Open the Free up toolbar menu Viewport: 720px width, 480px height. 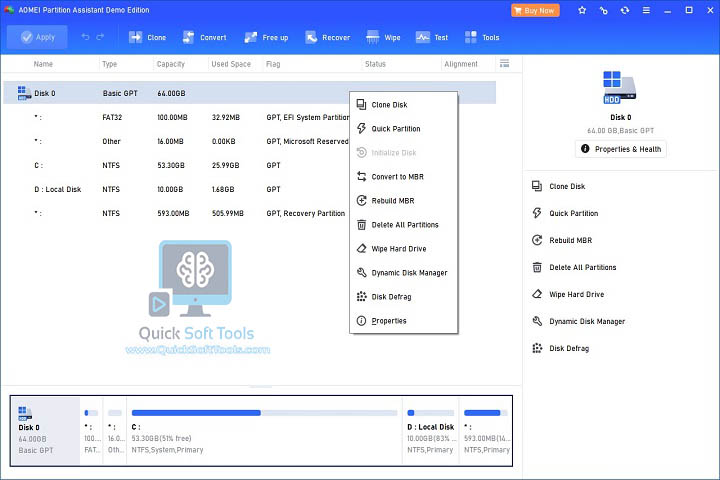(266, 37)
